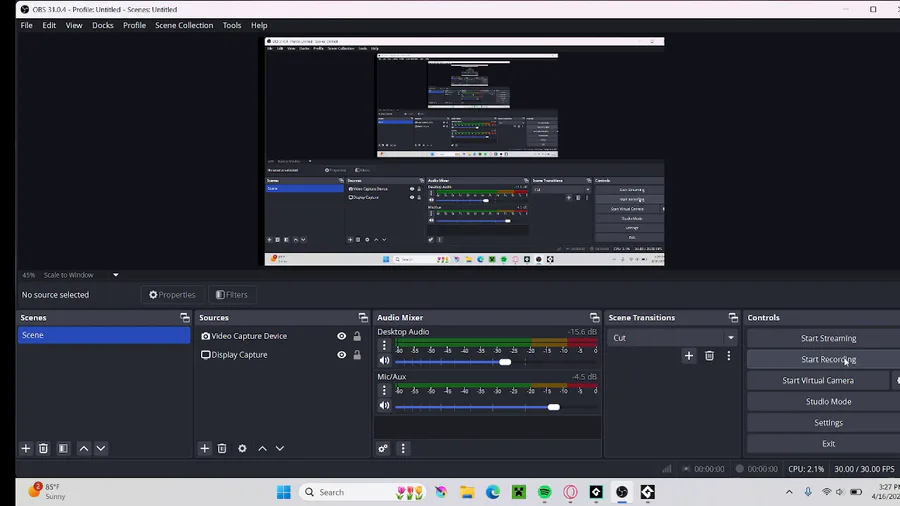Click Start Virtual Camera button
This screenshot has width=900, height=506.
(818, 380)
